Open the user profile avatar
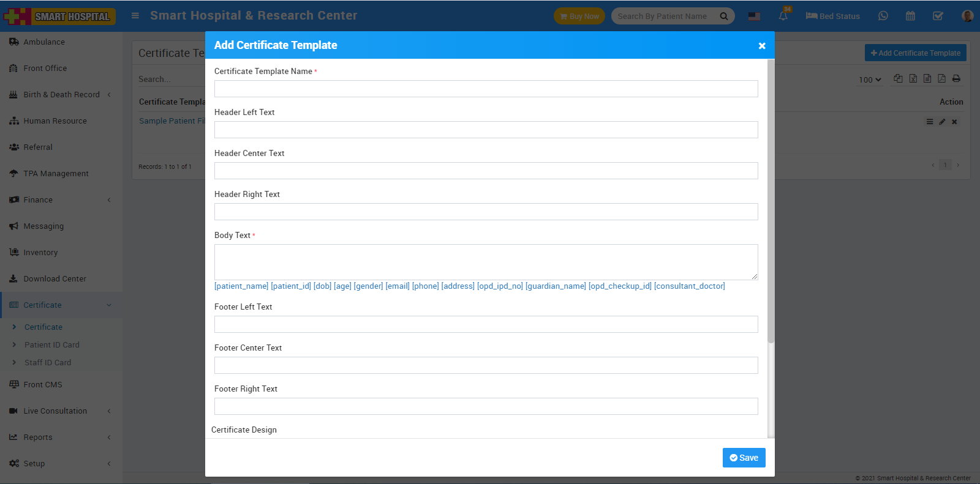This screenshot has width=980, height=484. tap(967, 16)
